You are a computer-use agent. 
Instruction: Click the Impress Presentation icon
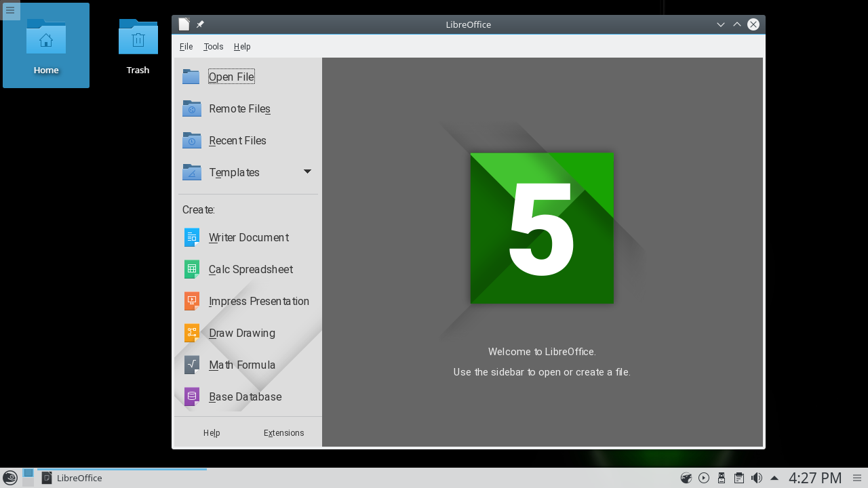pos(192,301)
